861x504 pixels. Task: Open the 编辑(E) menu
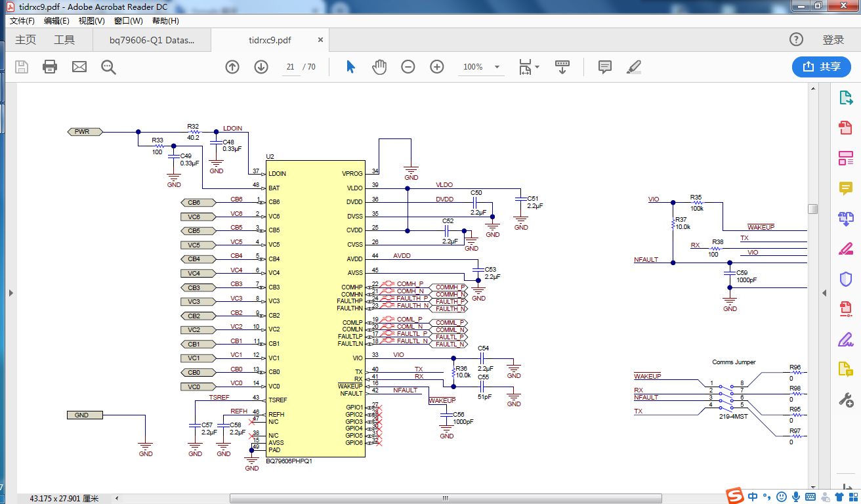tap(56, 21)
